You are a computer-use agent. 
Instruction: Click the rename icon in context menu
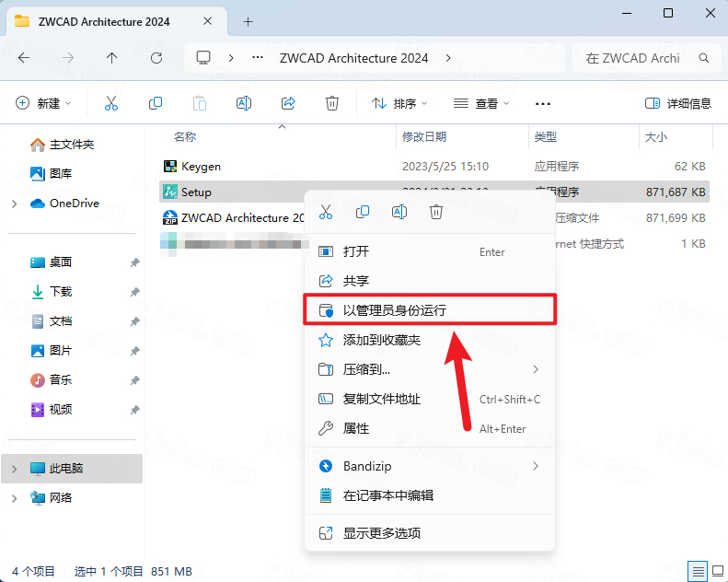[x=399, y=212]
